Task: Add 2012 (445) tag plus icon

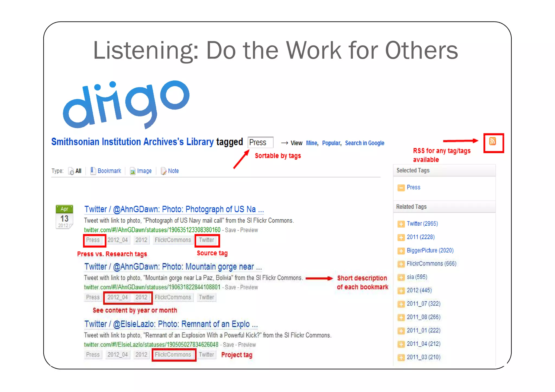Action: [x=401, y=291]
